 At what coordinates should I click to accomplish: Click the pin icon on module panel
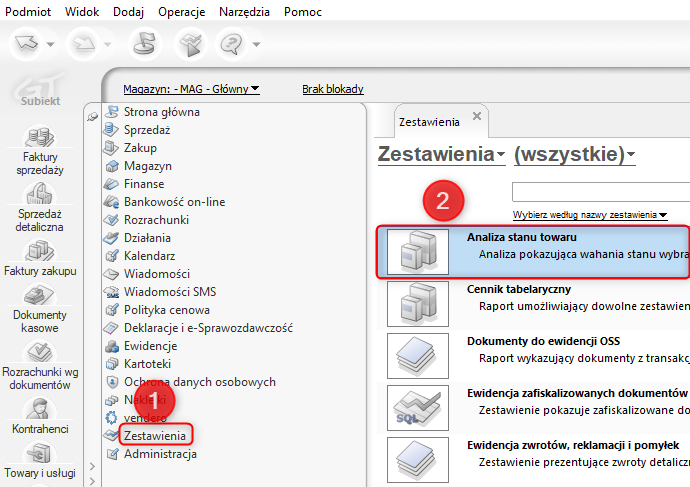pyautogui.click(x=92, y=117)
